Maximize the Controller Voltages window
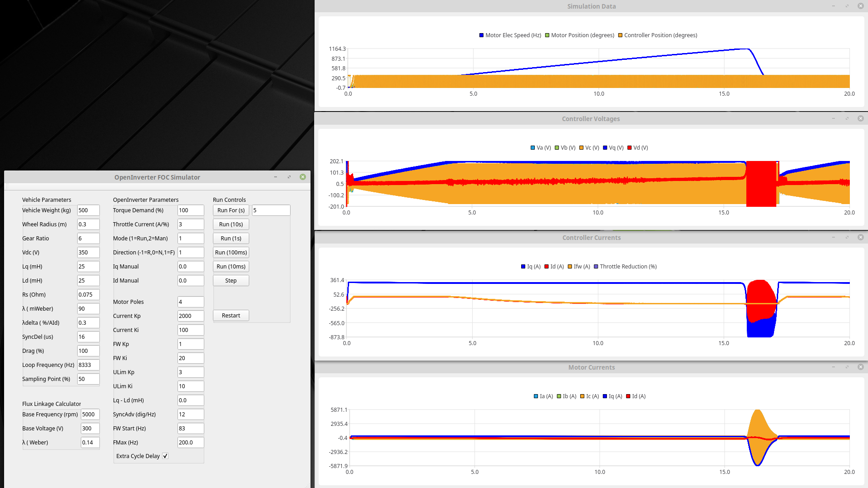The height and width of the screenshot is (488, 868). click(847, 118)
